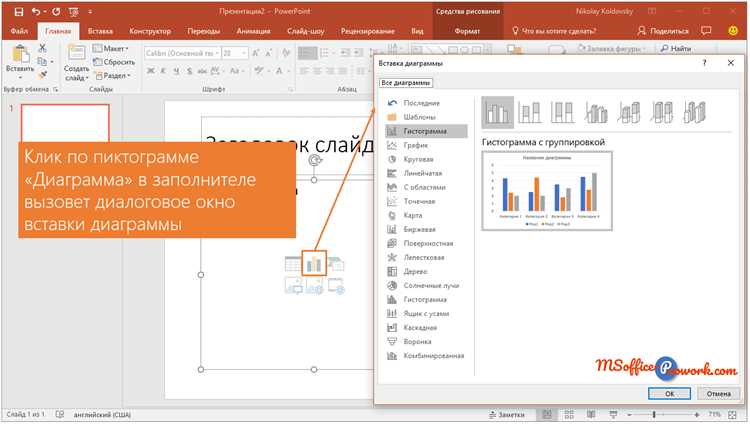Click the clustered column chart preview image
The height and width of the screenshot is (424, 750).
tap(547, 190)
